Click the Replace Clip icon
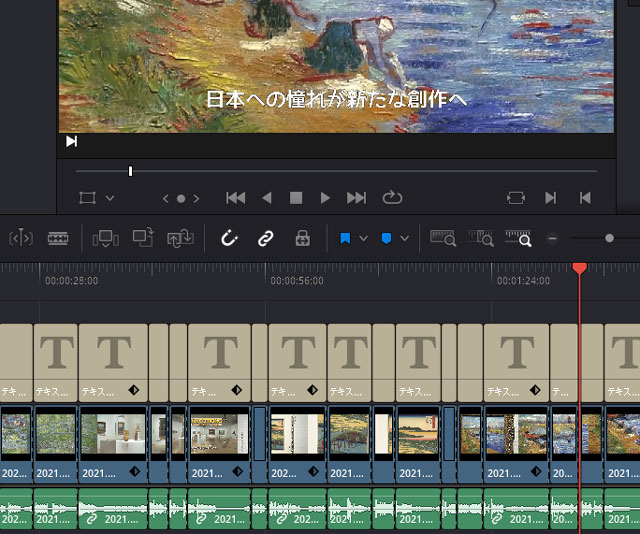The height and width of the screenshot is (534, 640). tap(180, 238)
